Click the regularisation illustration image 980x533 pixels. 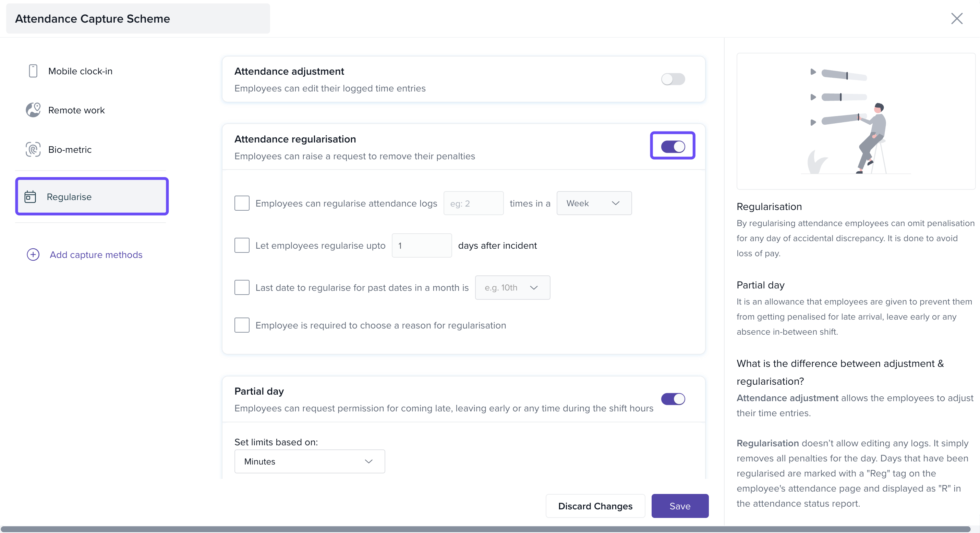(856, 121)
